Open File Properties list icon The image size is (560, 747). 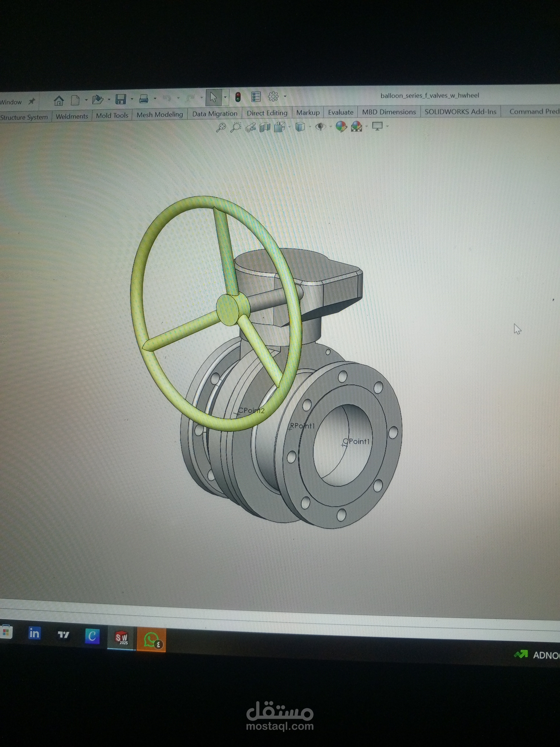point(256,97)
